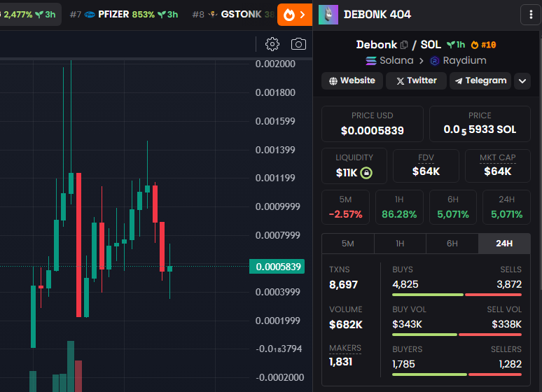Click the SELL VOL value $338K
The image size is (542, 392).
506,324
